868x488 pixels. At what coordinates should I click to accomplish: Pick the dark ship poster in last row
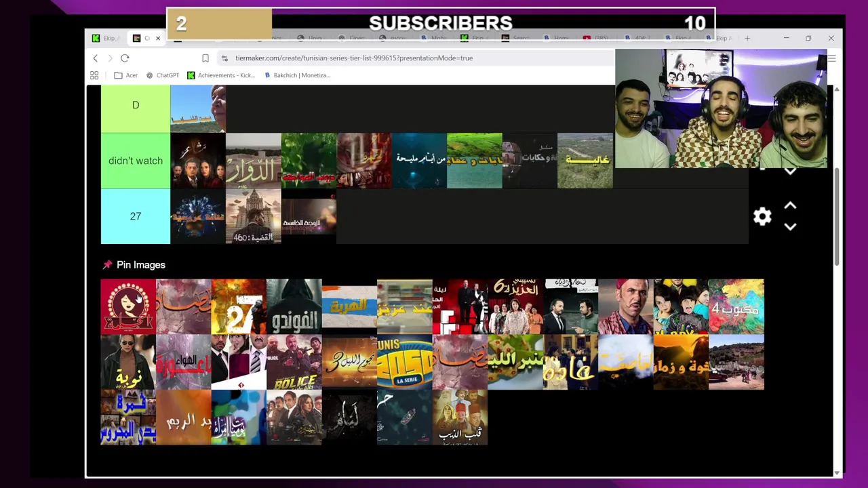(405, 418)
